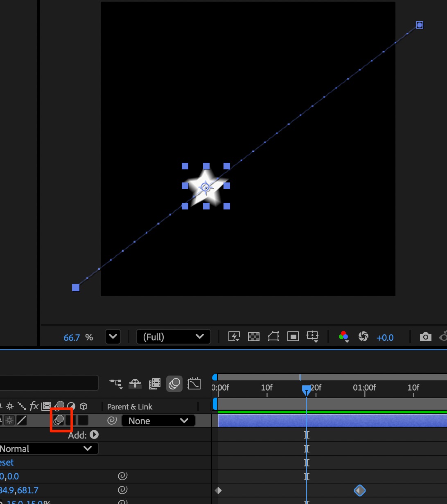The height and width of the screenshot is (504, 447).
Task: Open the magnification ratio dropdown
Action: coord(113,337)
